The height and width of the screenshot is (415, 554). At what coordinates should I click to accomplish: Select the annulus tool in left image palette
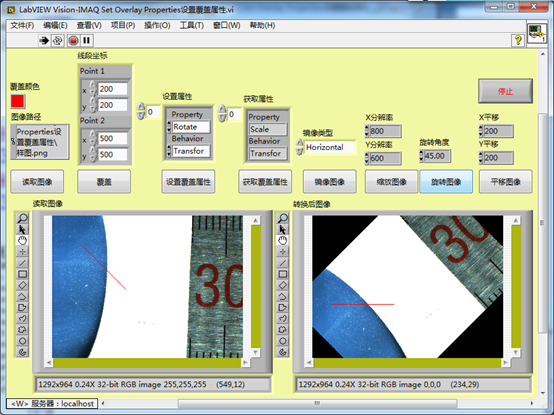pyautogui.click(x=22, y=352)
